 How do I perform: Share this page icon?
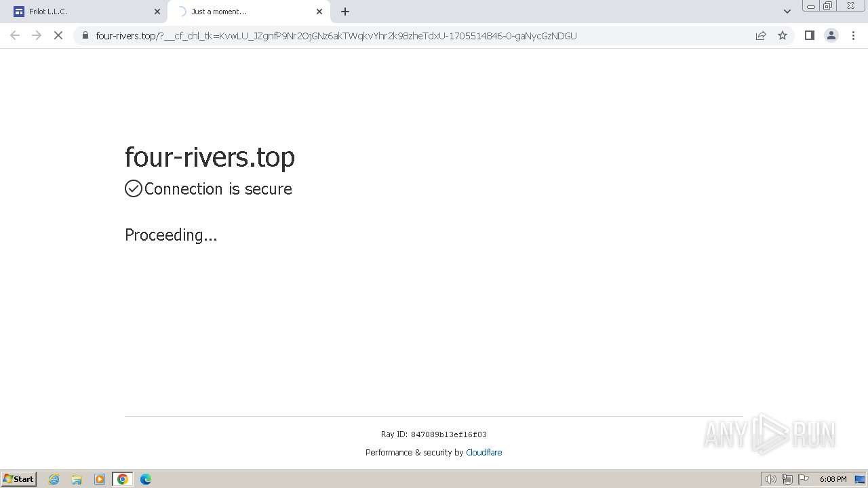click(761, 35)
